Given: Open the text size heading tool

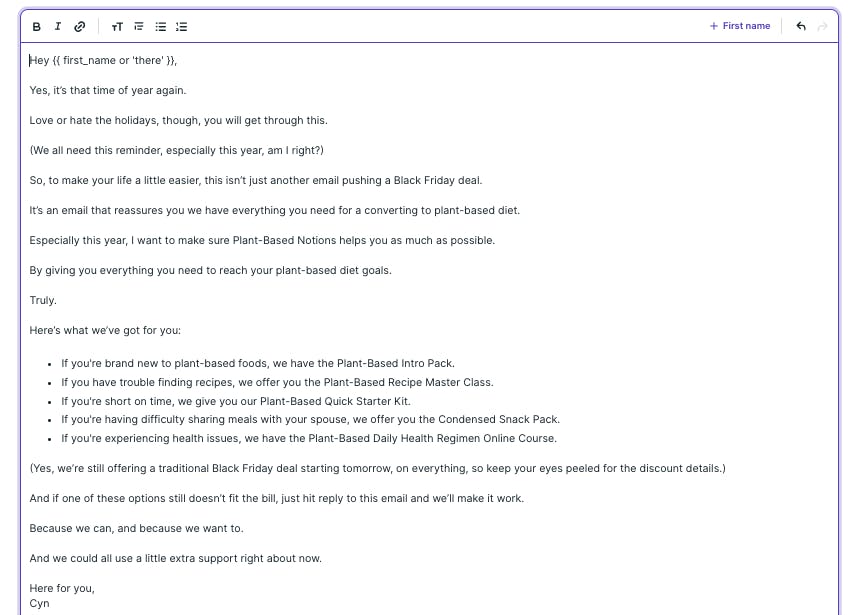Looking at the screenshot, I should 117,26.
